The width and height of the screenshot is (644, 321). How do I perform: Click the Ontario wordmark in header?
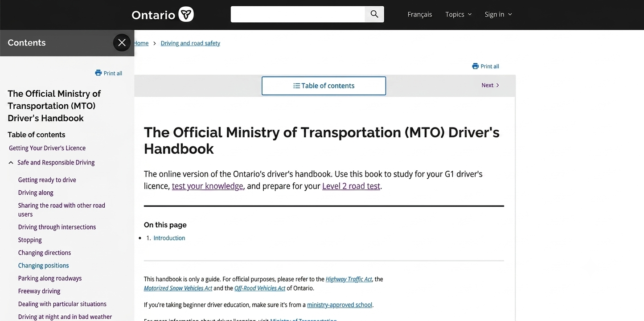pyautogui.click(x=153, y=15)
